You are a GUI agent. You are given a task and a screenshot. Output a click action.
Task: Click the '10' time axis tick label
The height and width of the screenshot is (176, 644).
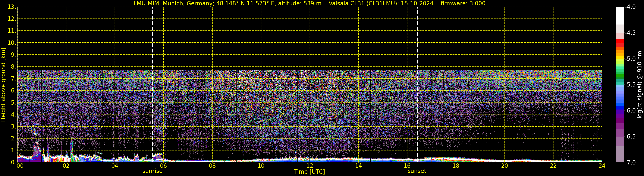coord(261,166)
